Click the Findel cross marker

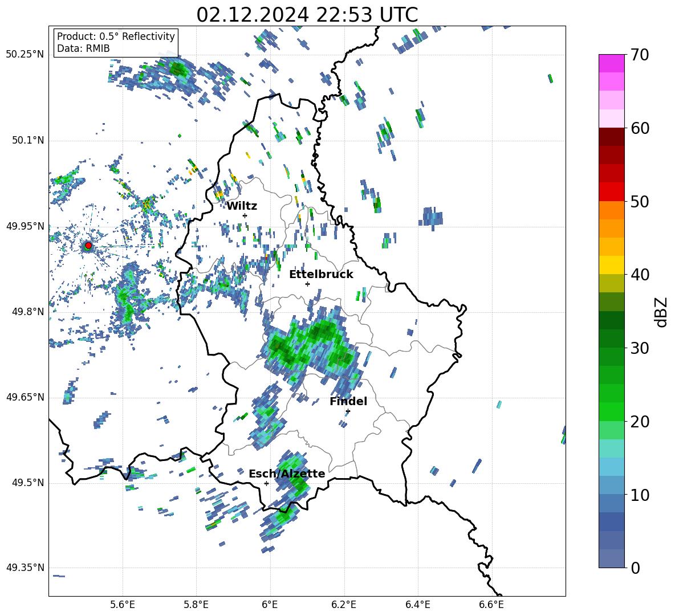click(x=348, y=411)
